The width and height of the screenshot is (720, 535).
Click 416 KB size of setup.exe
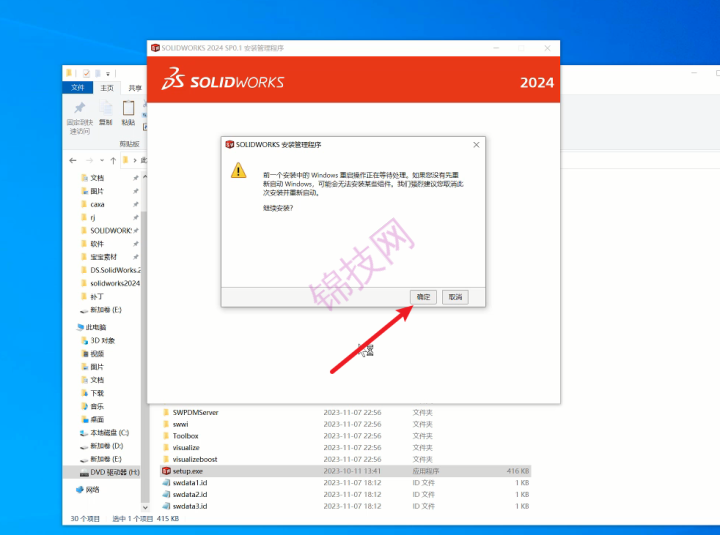(x=518, y=471)
